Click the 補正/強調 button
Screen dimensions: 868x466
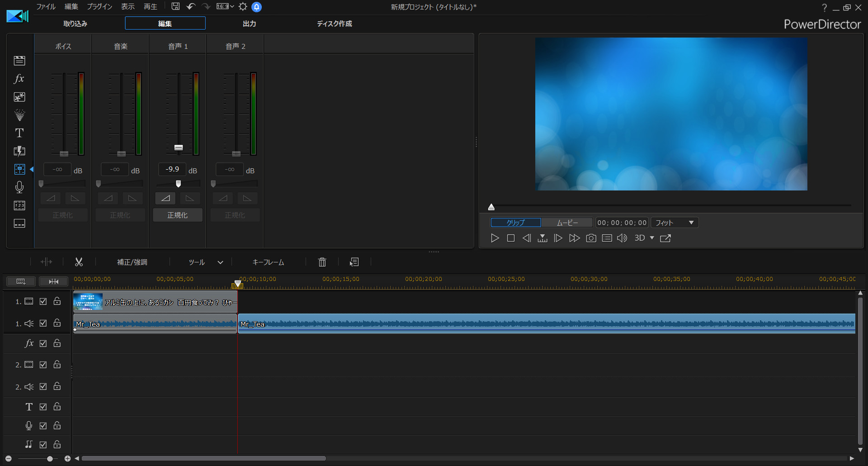point(132,262)
